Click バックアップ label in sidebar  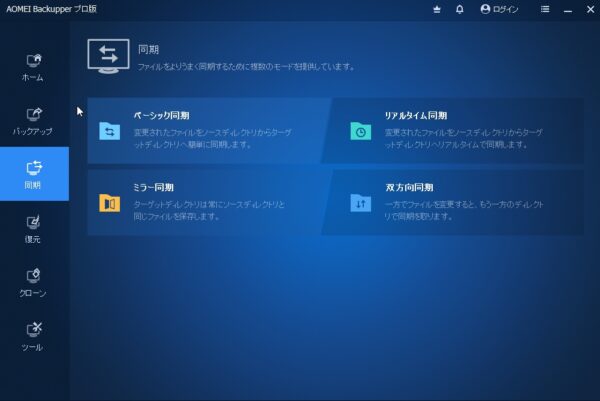[x=33, y=132]
